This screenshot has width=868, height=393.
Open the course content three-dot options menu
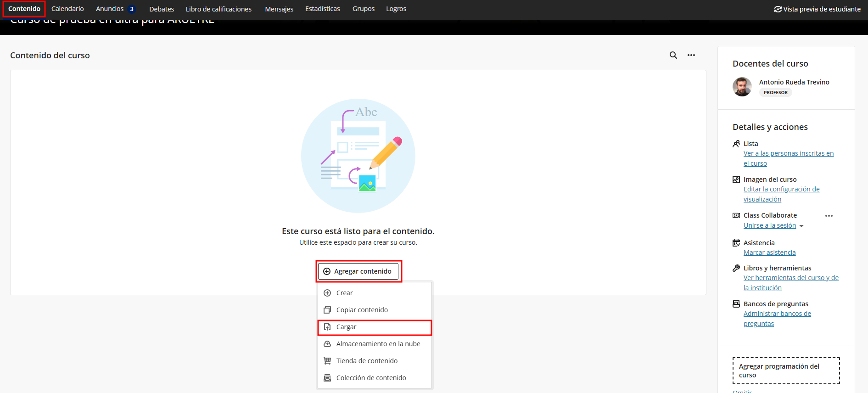coord(691,55)
